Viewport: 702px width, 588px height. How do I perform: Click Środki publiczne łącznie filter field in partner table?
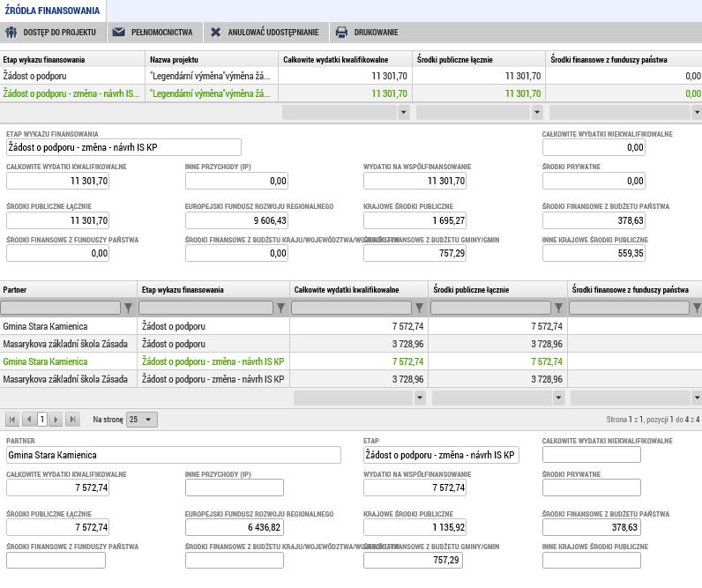tap(490, 308)
